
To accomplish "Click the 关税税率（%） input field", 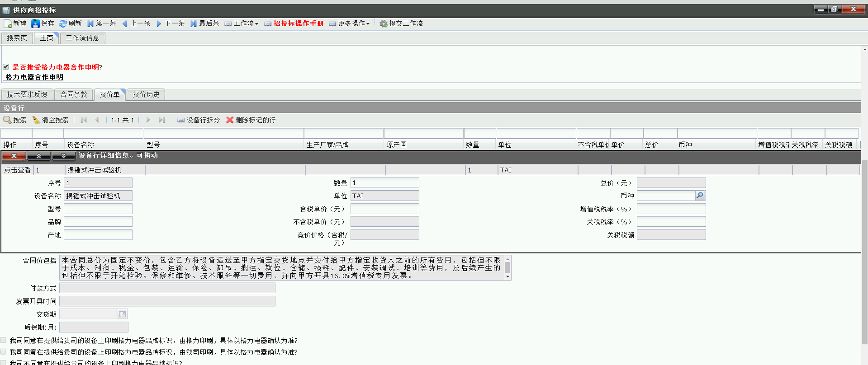I will tap(671, 221).
